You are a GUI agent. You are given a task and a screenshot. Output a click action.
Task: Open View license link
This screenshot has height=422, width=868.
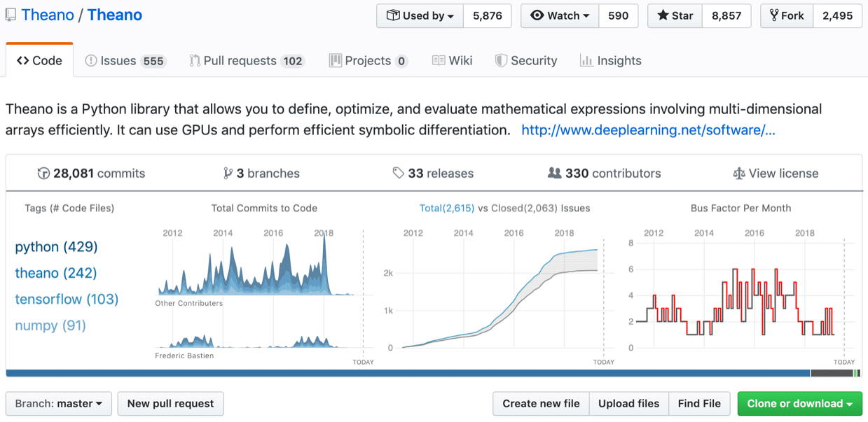(x=776, y=174)
